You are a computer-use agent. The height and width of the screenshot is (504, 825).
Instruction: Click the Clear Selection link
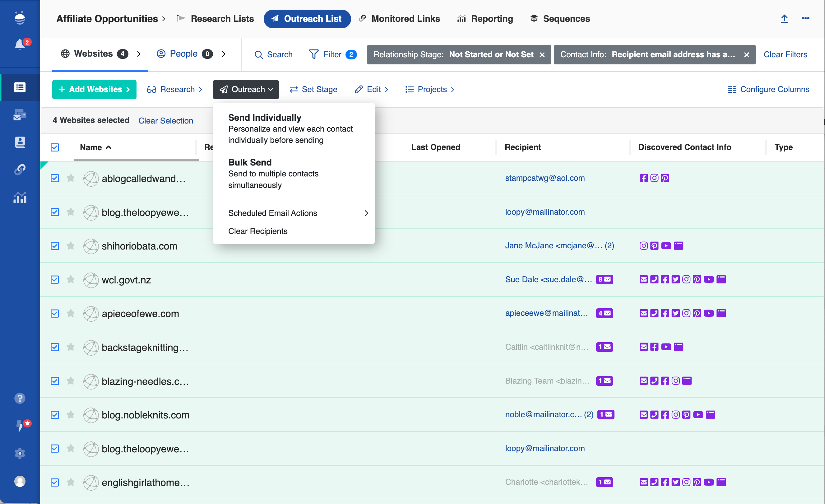(166, 121)
